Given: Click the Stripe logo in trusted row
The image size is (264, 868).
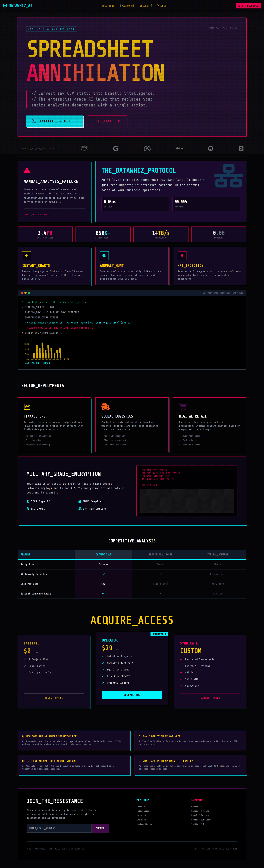Looking at the screenshot, I should (179, 148).
